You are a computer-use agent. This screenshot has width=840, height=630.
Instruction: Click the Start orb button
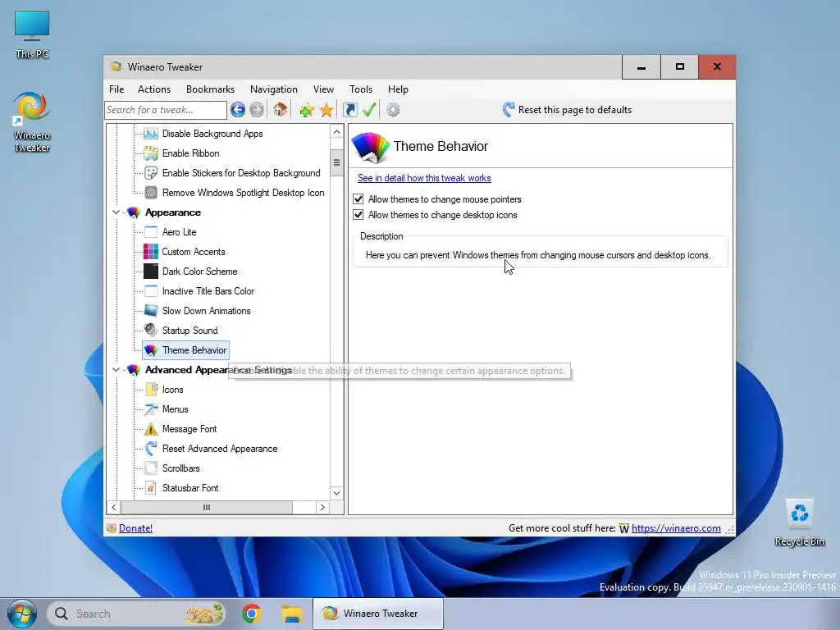(22, 614)
